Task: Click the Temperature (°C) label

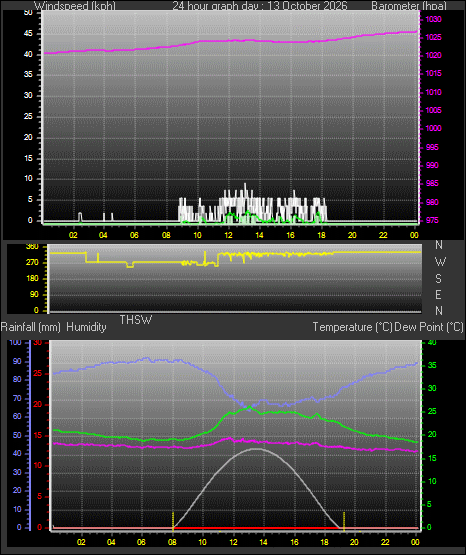Action: [352, 327]
